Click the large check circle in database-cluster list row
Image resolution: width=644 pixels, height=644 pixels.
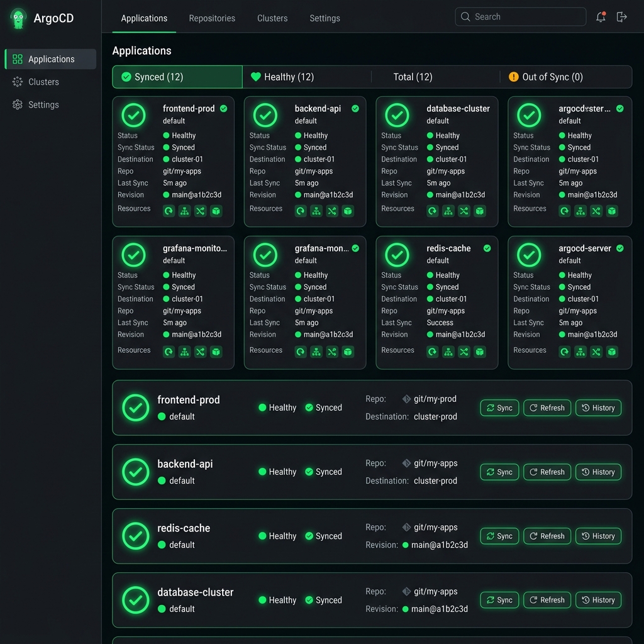click(136, 600)
